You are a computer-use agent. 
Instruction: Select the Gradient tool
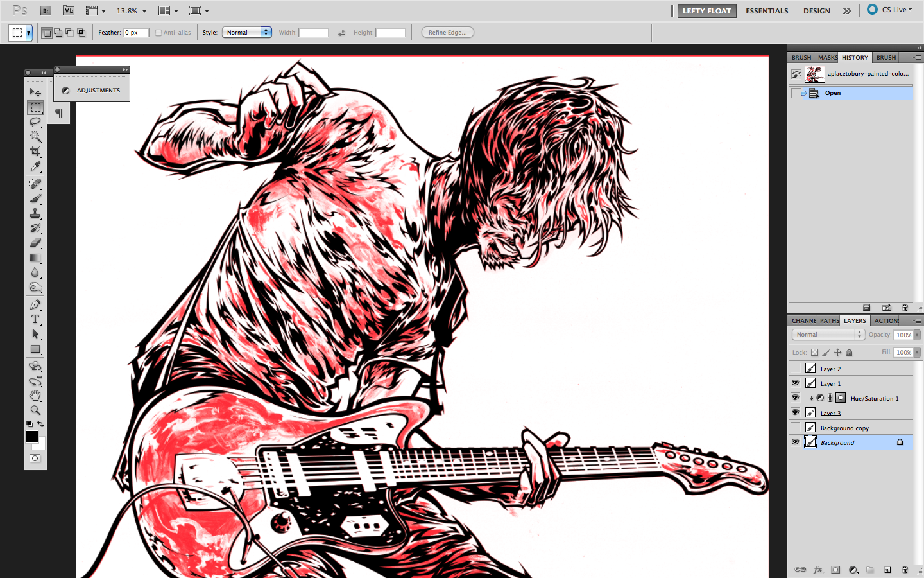tap(35, 258)
